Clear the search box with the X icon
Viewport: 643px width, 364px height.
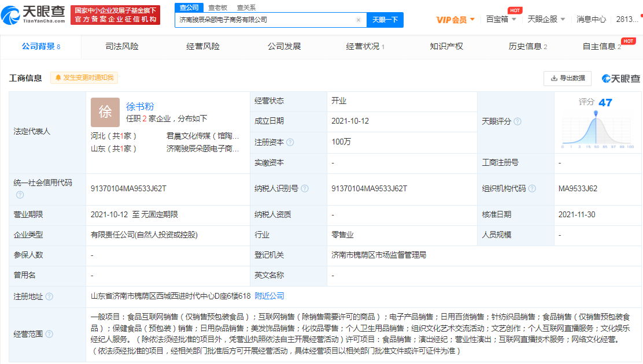[x=359, y=20]
